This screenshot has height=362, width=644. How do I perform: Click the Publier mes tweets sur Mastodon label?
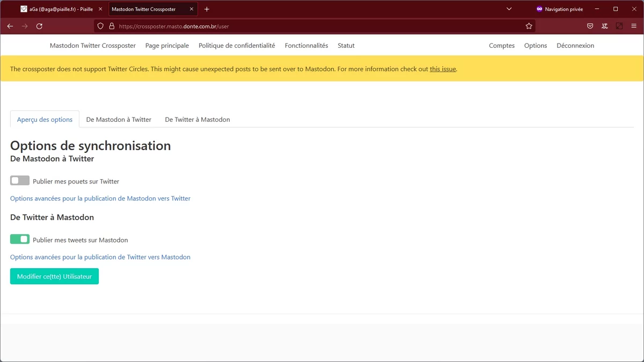point(80,240)
